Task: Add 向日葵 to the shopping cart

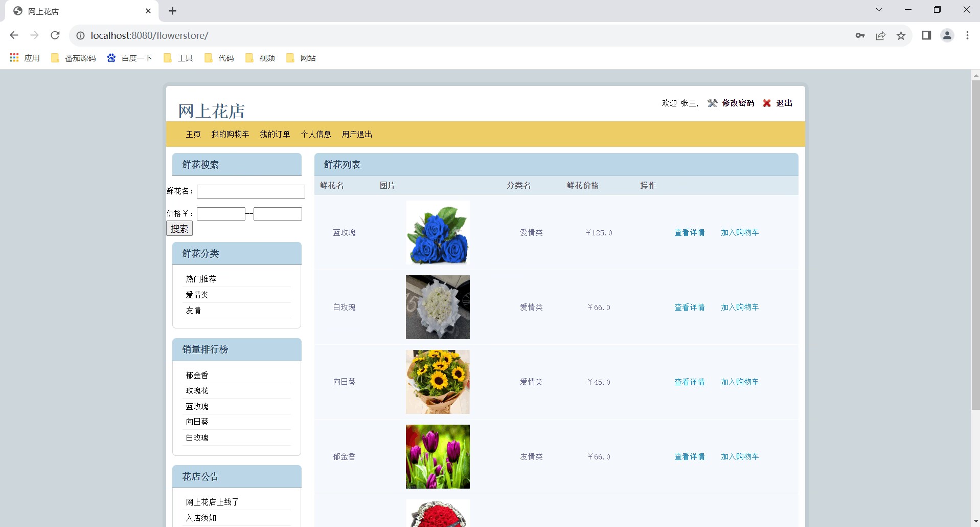Action: pos(740,382)
